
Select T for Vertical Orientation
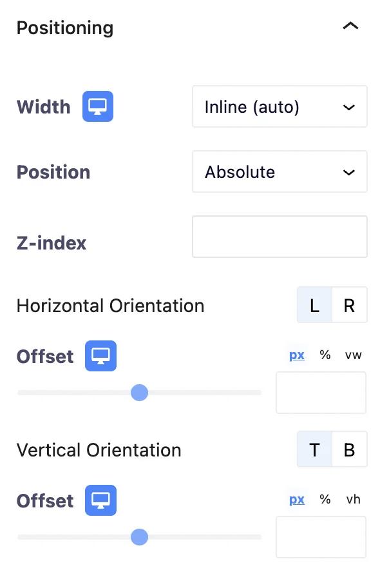pyautogui.click(x=314, y=449)
